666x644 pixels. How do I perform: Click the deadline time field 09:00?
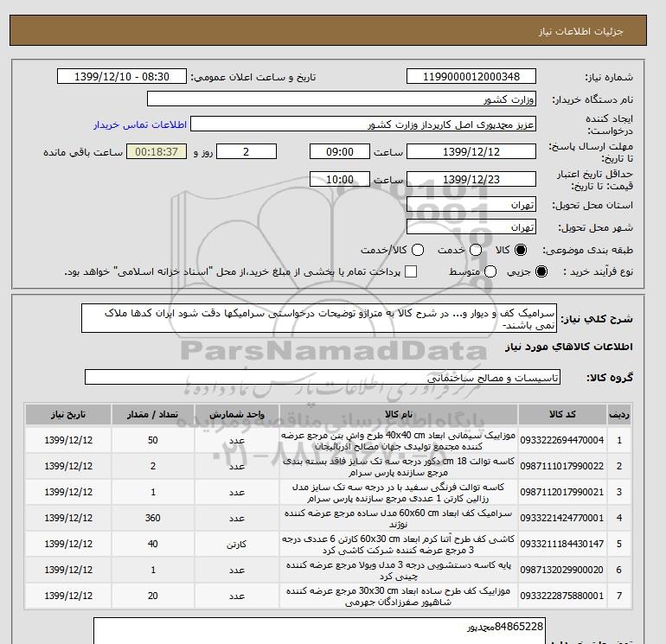click(x=340, y=151)
